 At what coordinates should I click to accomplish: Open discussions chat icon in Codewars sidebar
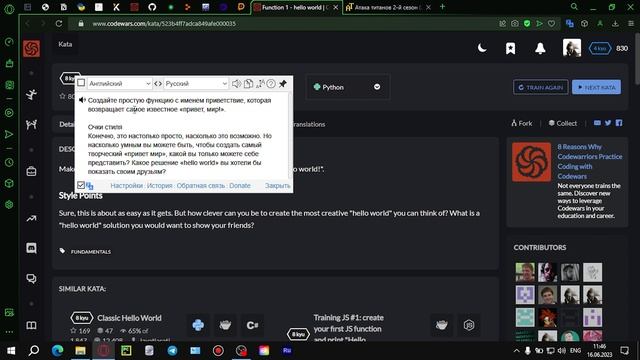coord(31,278)
